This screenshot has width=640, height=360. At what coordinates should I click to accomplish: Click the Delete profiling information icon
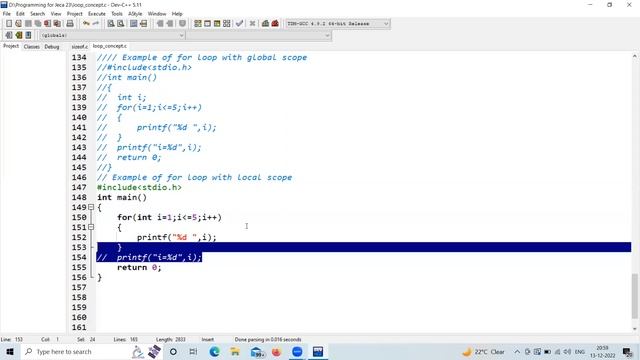click(x=275, y=24)
